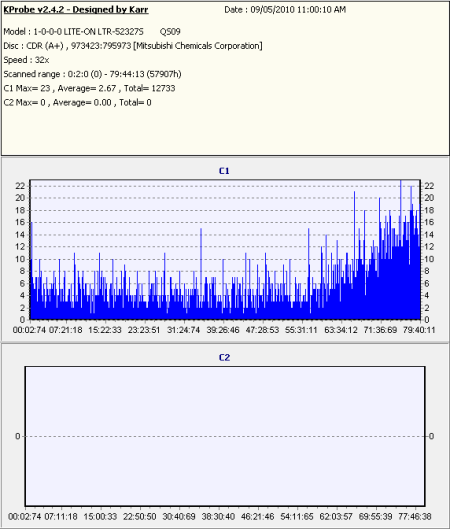Click the Mitsubishi Chemicals Corporation disc line
450x529 pixels.
click(133, 46)
